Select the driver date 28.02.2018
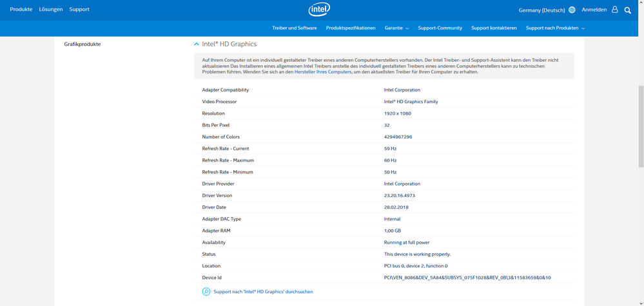This screenshot has width=644, height=306. click(396, 207)
